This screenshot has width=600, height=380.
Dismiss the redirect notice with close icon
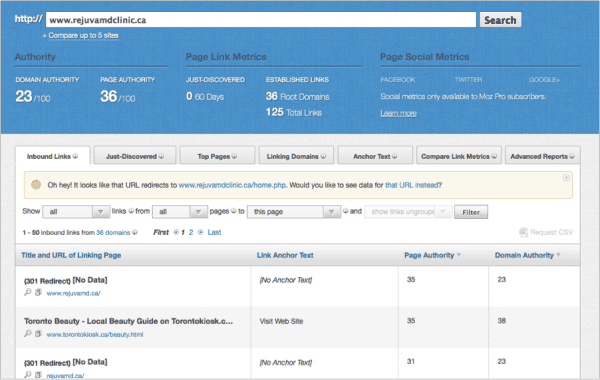[566, 178]
